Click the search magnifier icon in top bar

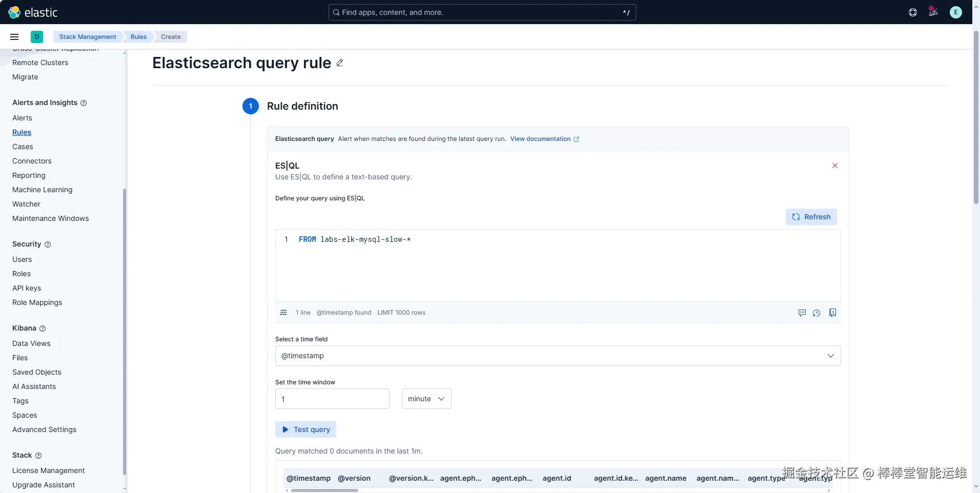336,12
